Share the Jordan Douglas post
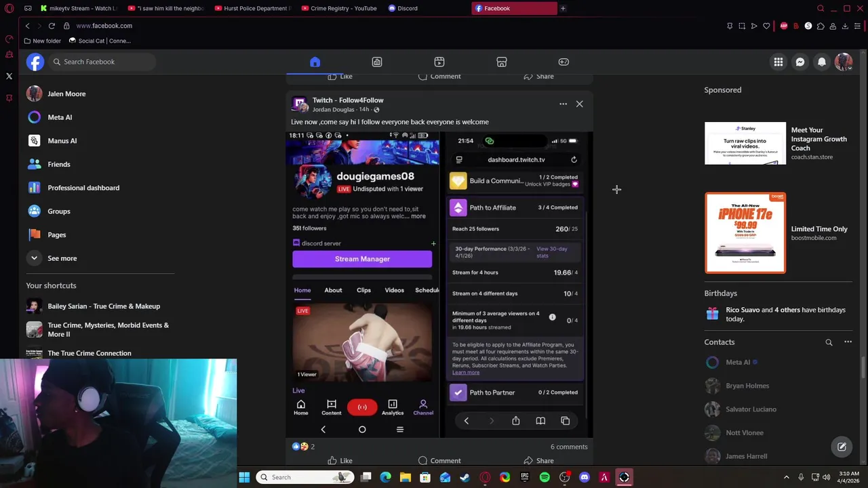The width and height of the screenshot is (868, 488). pos(538,461)
